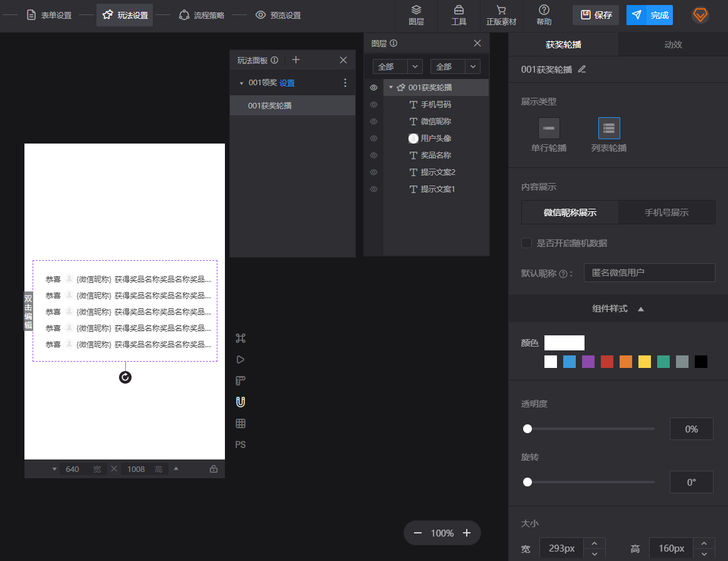Screen dimensions: 728x561
Task: Add a new item with plus in 玩法面板
Action: (x=296, y=60)
